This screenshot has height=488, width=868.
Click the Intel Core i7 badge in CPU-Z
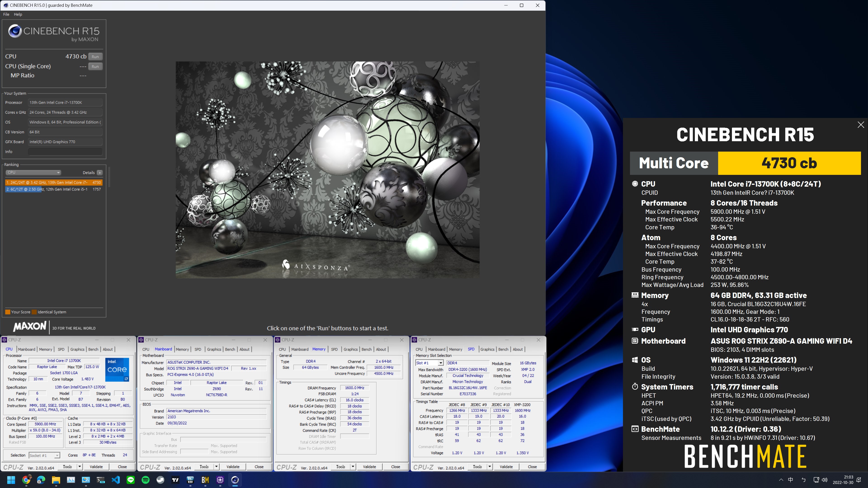tap(117, 369)
